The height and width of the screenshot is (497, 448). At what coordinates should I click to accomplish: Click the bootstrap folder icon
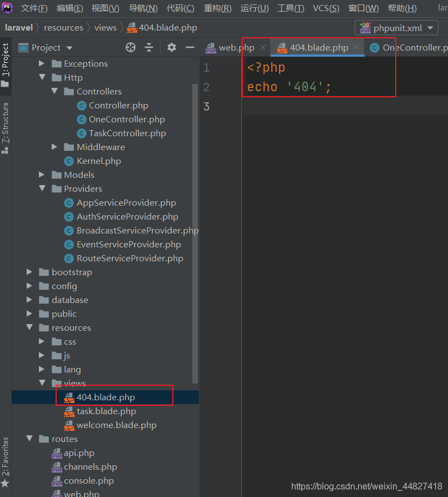tap(44, 272)
